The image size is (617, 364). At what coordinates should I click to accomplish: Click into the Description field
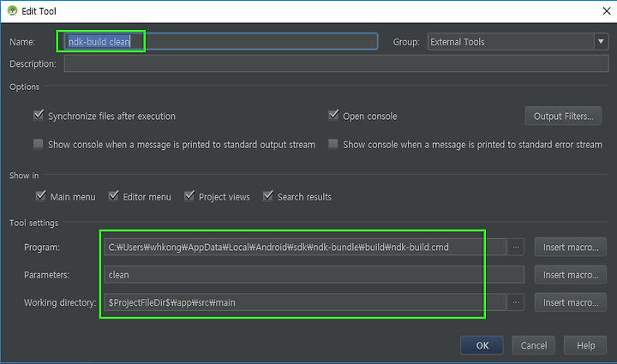337,63
